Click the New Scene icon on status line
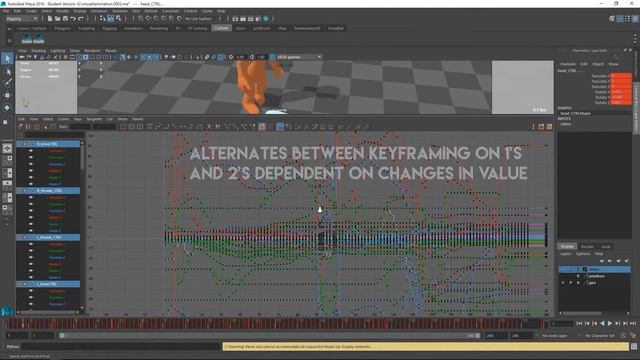The height and width of the screenshot is (360, 640). tap(50, 18)
